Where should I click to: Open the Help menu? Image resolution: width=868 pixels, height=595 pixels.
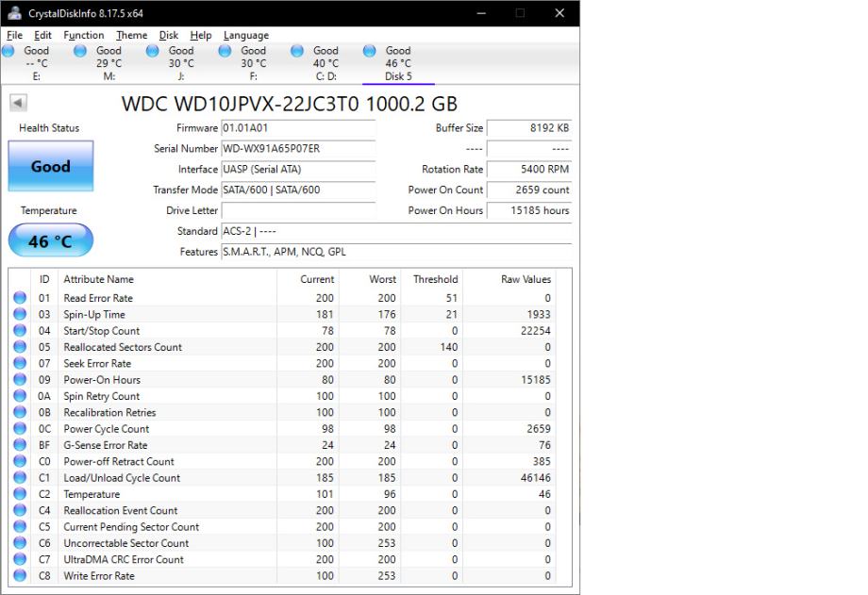pyautogui.click(x=200, y=35)
